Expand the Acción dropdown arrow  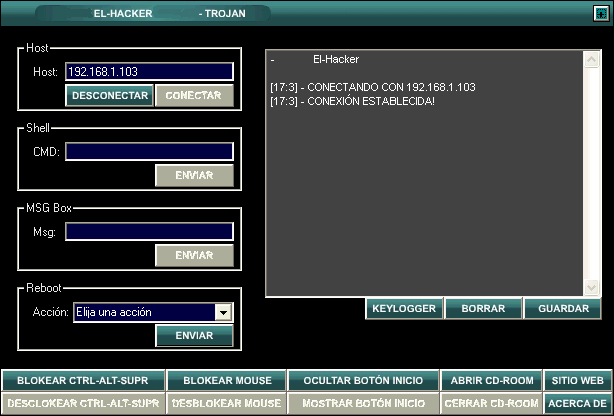click(x=224, y=312)
